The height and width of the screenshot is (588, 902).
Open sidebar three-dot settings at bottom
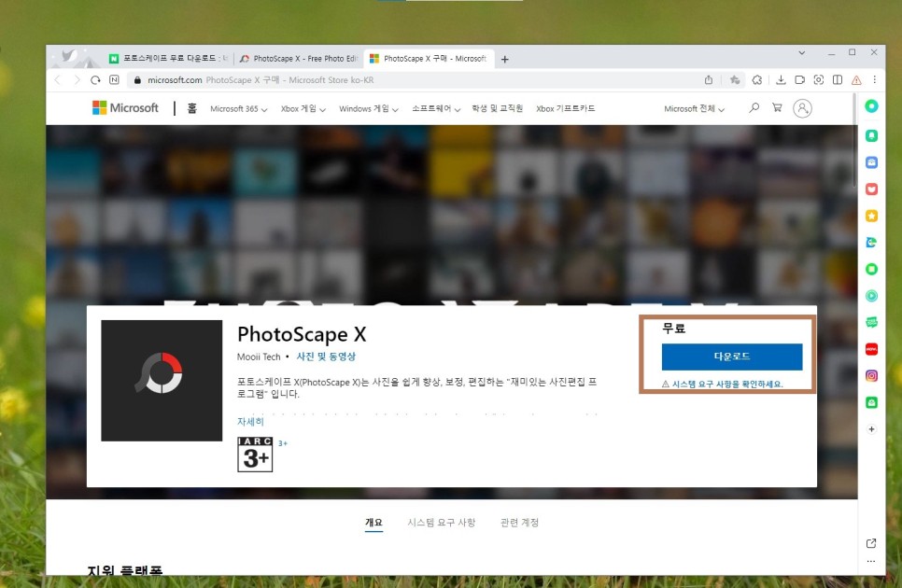click(871, 561)
